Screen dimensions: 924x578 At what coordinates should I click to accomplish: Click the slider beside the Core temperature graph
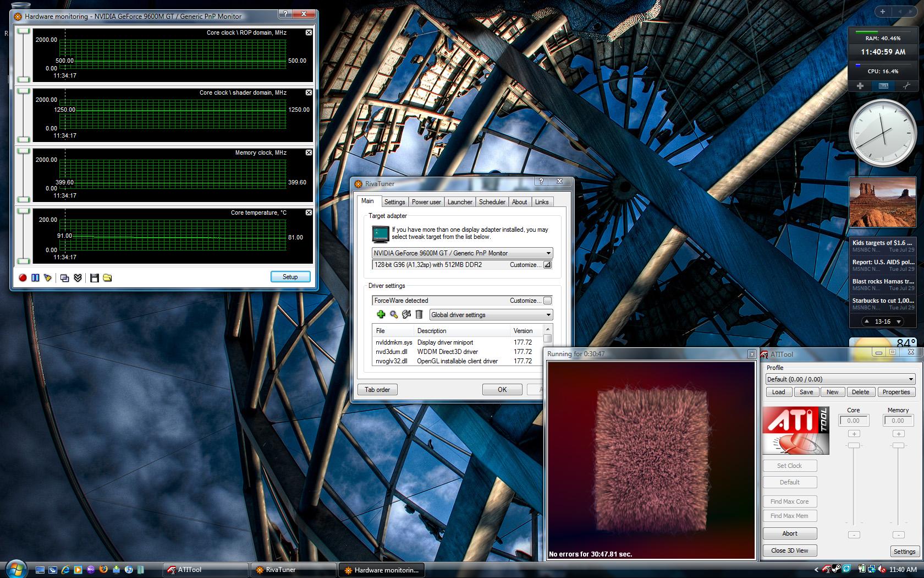click(x=23, y=236)
